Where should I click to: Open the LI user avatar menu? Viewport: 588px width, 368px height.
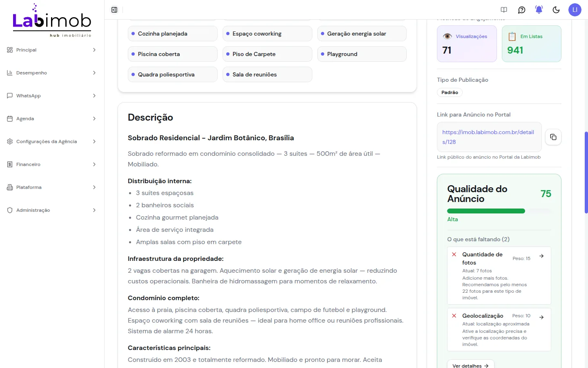(575, 10)
